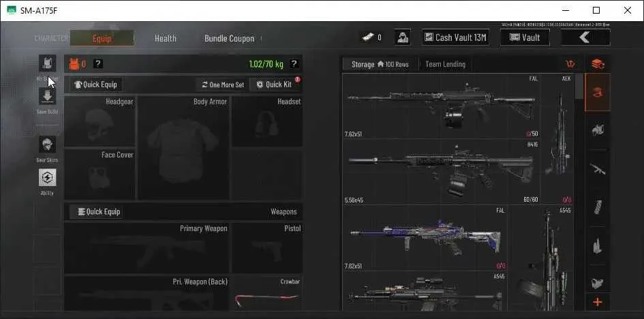This screenshot has height=319, width=644.
Task: Open the Cash Vault 13M button
Action: coord(455,37)
